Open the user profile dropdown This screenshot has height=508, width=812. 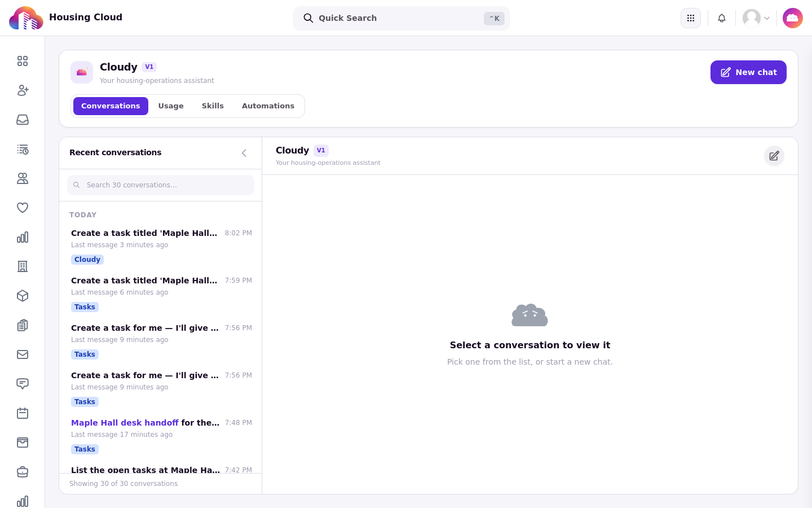point(756,18)
